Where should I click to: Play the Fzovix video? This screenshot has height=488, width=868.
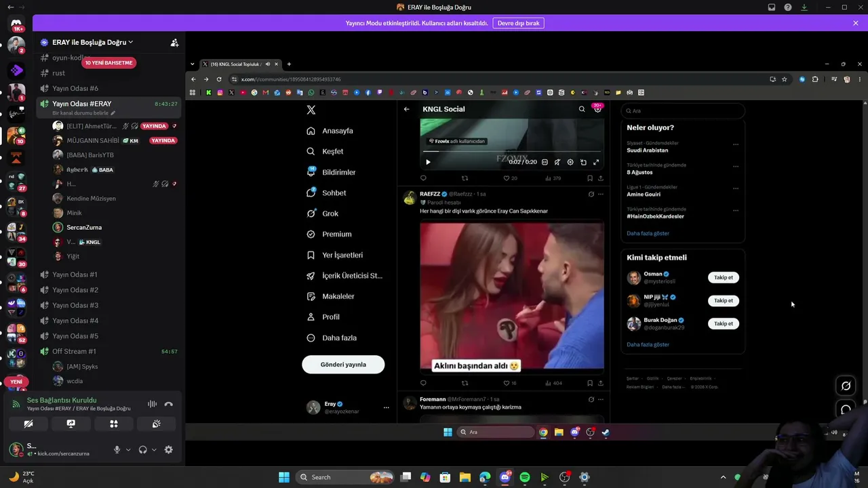tap(428, 162)
